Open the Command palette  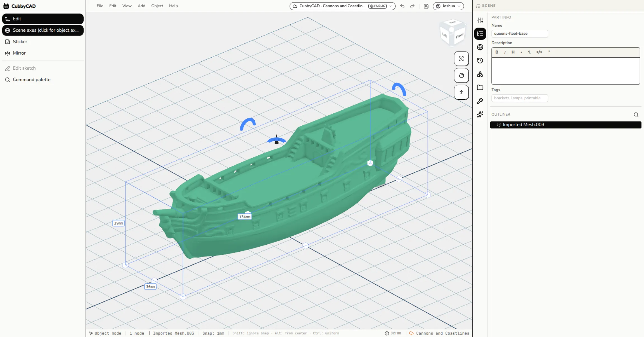tap(43, 80)
